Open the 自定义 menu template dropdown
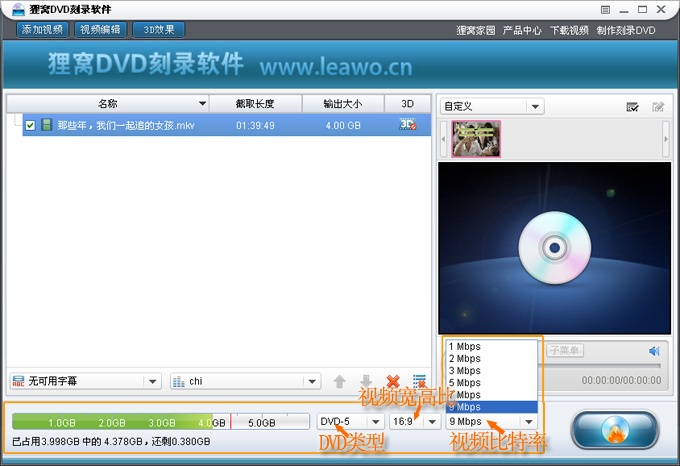 click(x=492, y=106)
